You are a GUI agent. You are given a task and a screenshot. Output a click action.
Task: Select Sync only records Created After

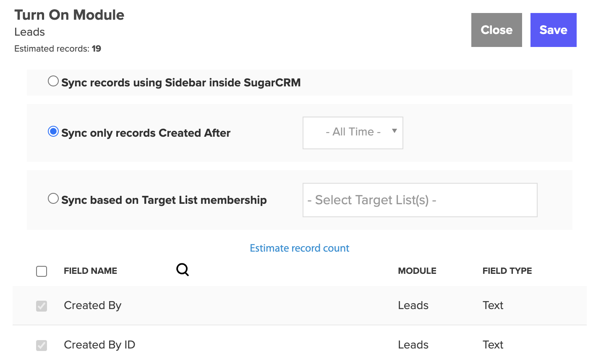(x=53, y=131)
